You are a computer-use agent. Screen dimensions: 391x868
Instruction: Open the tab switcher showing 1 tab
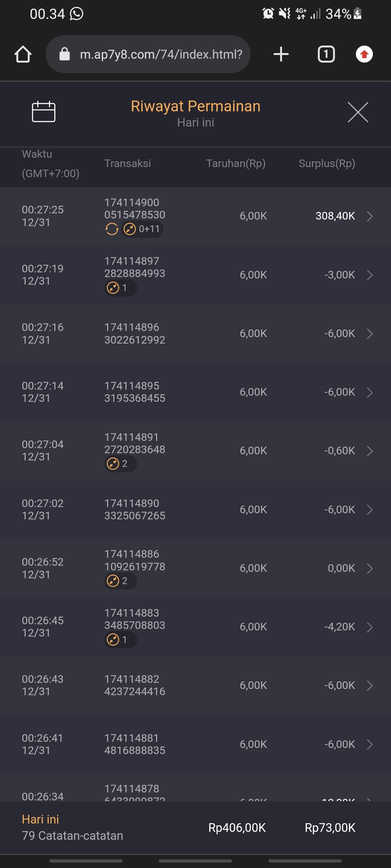tap(326, 54)
